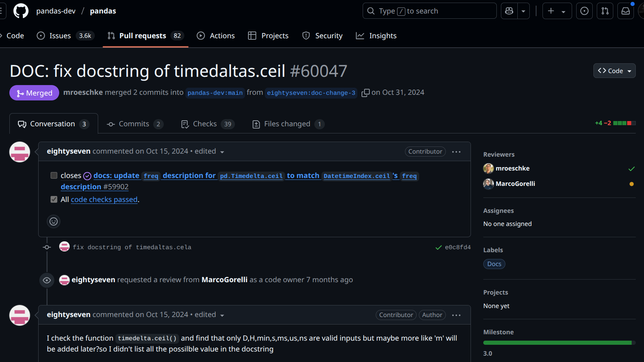This screenshot has width=644, height=362.
Task: Open first comment's three-dot options menu
Action: pyautogui.click(x=456, y=152)
